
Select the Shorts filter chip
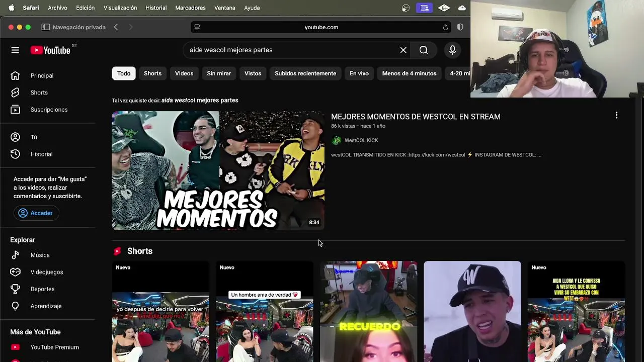pyautogui.click(x=152, y=73)
